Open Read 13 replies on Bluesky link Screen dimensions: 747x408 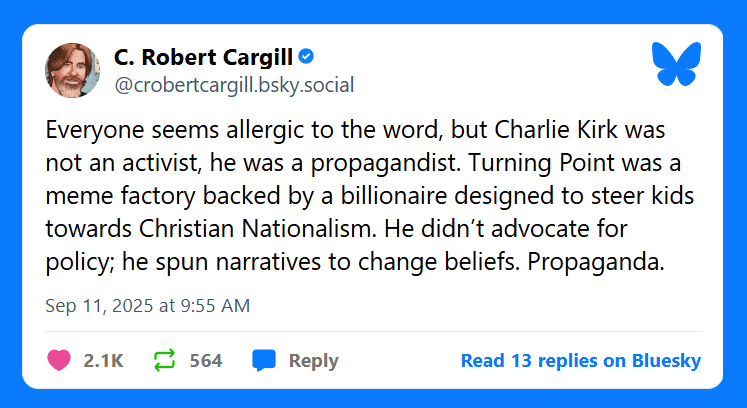(581, 361)
